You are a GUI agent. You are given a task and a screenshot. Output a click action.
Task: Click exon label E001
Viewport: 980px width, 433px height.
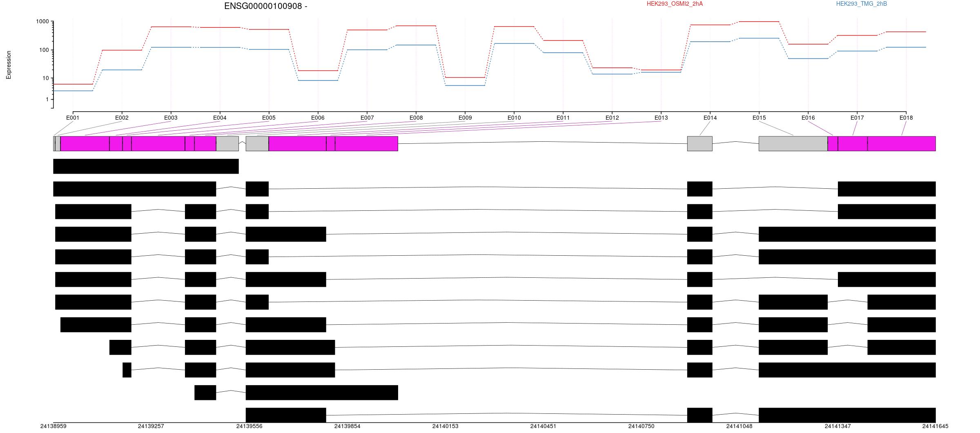tap(73, 118)
